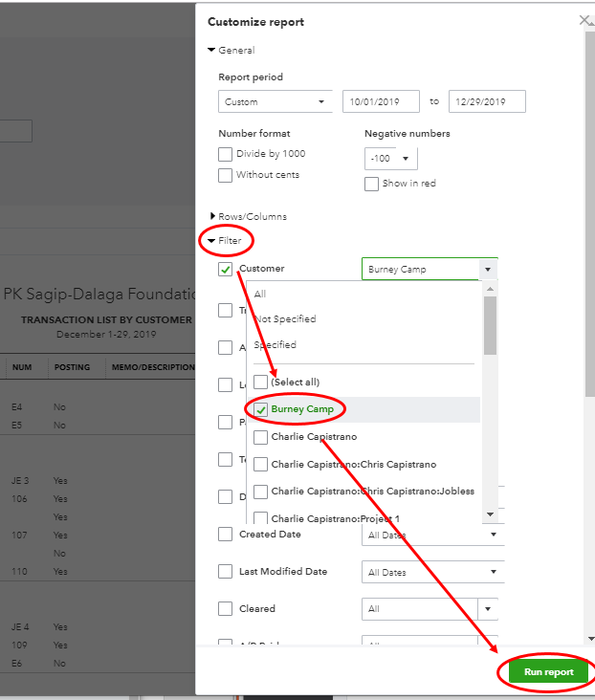595x700 pixels.
Task: Click the customer list scrollbar thumb
Action: (490, 325)
